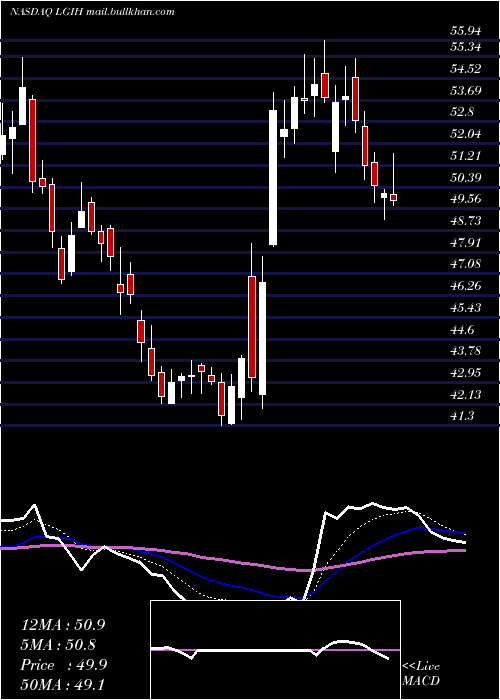Click the 55.94 price axis label
The image size is (500, 700).
(x=466, y=31)
